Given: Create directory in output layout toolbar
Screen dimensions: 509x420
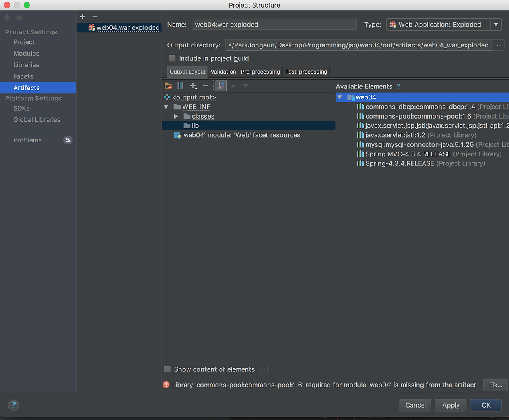Looking at the screenshot, I should 168,86.
